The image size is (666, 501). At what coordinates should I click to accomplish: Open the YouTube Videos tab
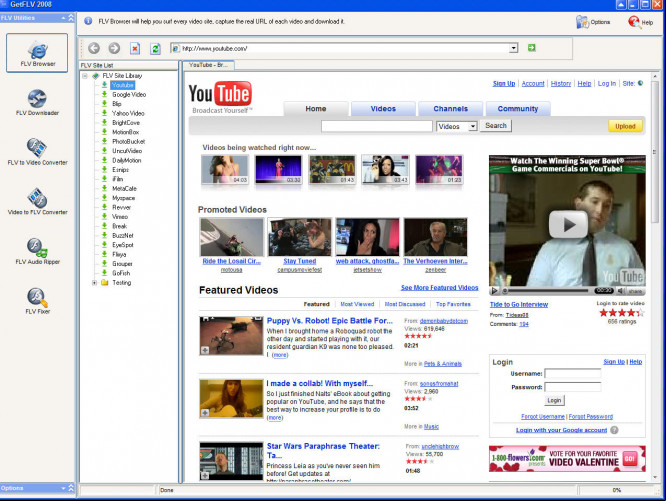click(383, 109)
